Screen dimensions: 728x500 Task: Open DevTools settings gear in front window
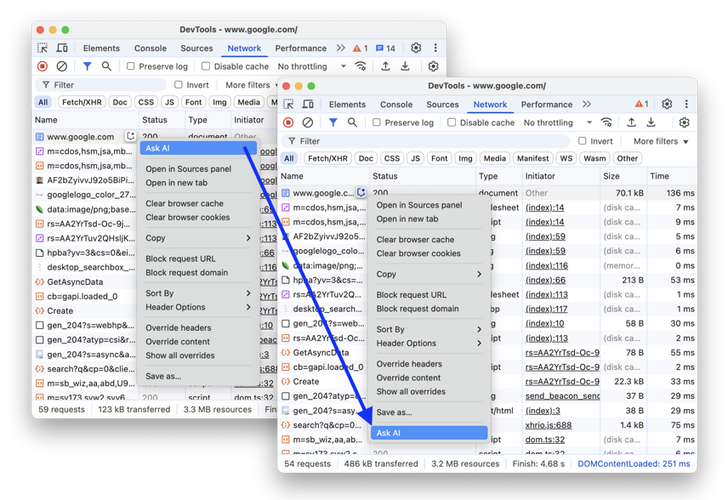(x=667, y=104)
